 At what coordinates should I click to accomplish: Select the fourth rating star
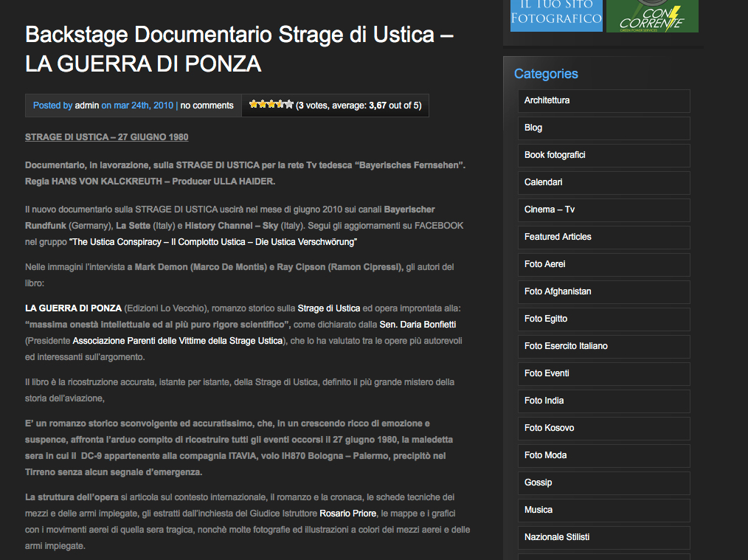pos(280,105)
